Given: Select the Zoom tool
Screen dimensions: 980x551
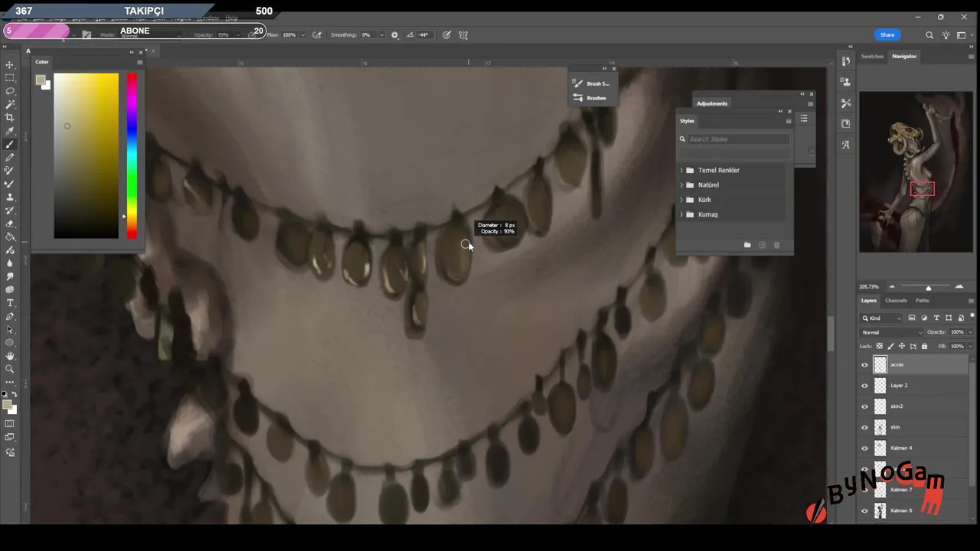Looking at the screenshot, I should click(x=10, y=369).
